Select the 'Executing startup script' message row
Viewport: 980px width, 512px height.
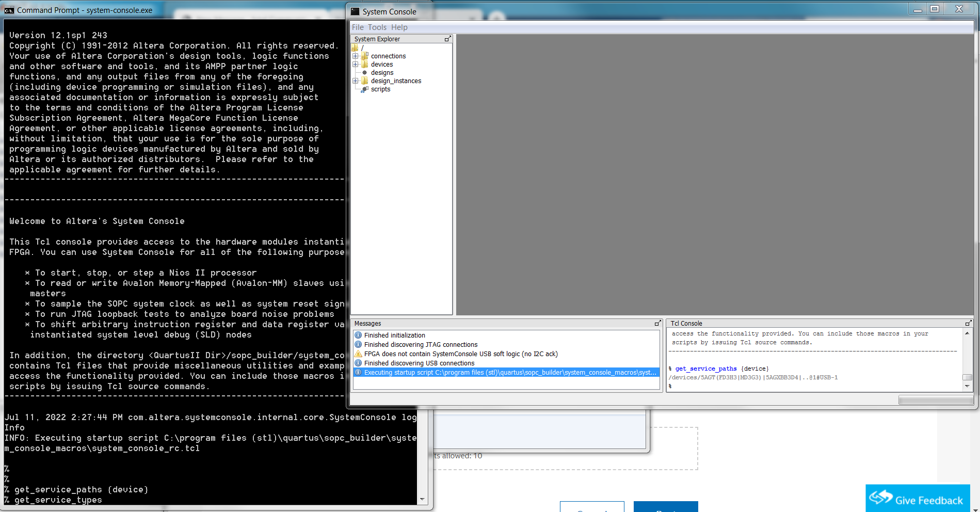[x=506, y=373]
